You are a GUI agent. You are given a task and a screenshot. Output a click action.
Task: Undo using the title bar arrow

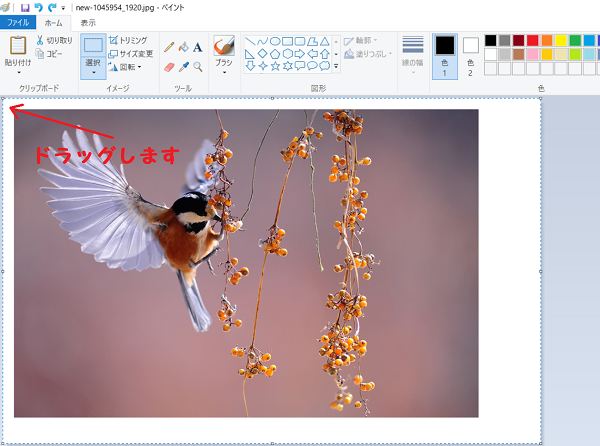[x=38, y=7]
